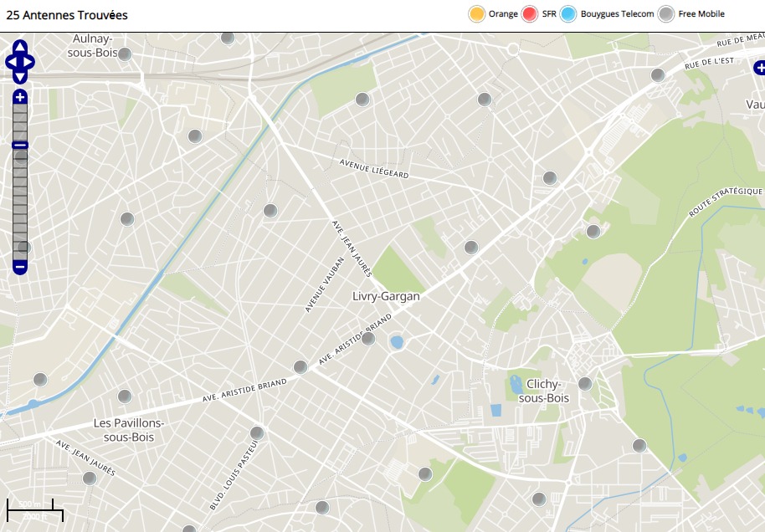Image resolution: width=765 pixels, height=532 pixels.
Task: Click the antenna marker below the Ave. Jean Jaurès label in Les Pavillons-sous-Bois
Action: [x=90, y=478]
